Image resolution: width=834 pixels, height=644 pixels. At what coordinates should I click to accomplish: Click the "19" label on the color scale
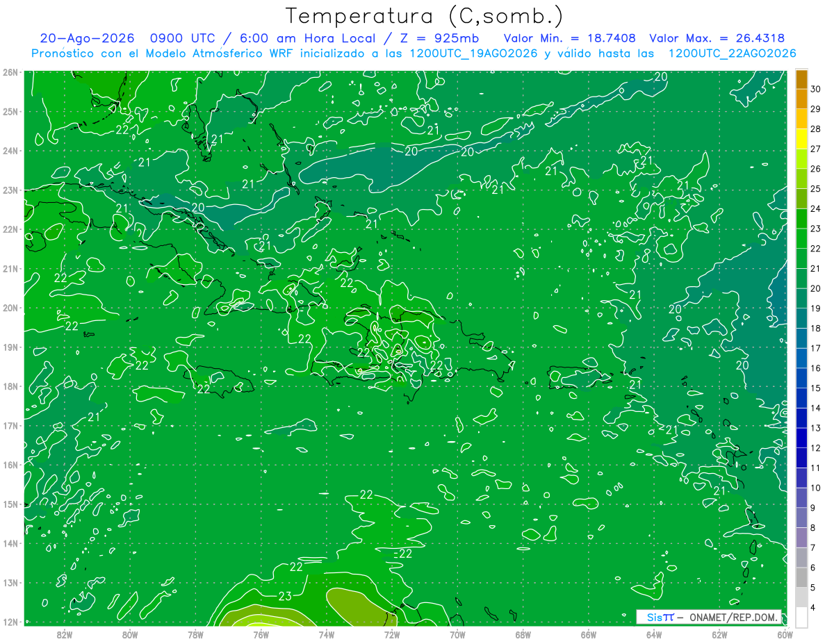point(816,308)
